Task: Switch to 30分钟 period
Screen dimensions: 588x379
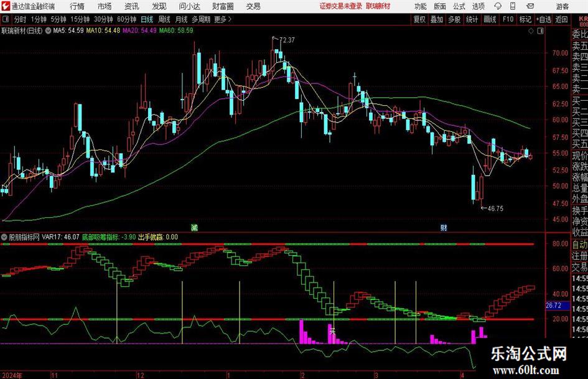Action: click(x=103, y=19)
